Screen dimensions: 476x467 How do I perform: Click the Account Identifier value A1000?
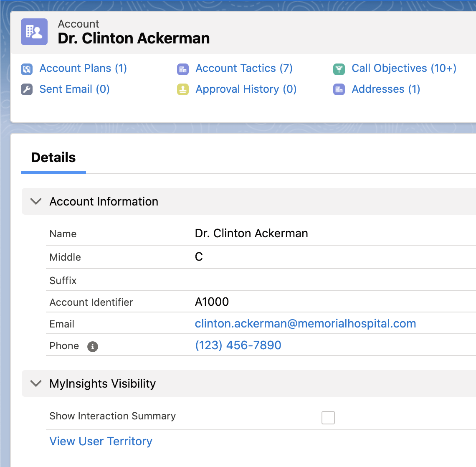(212, 302)
